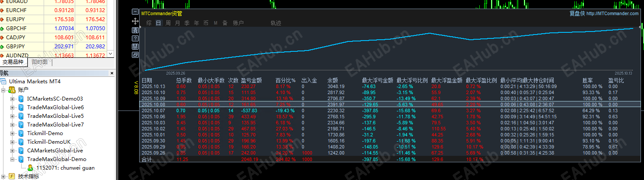Click the arrow icon beside GBPJPY
The image size is (644, 180).
point(3,47)
